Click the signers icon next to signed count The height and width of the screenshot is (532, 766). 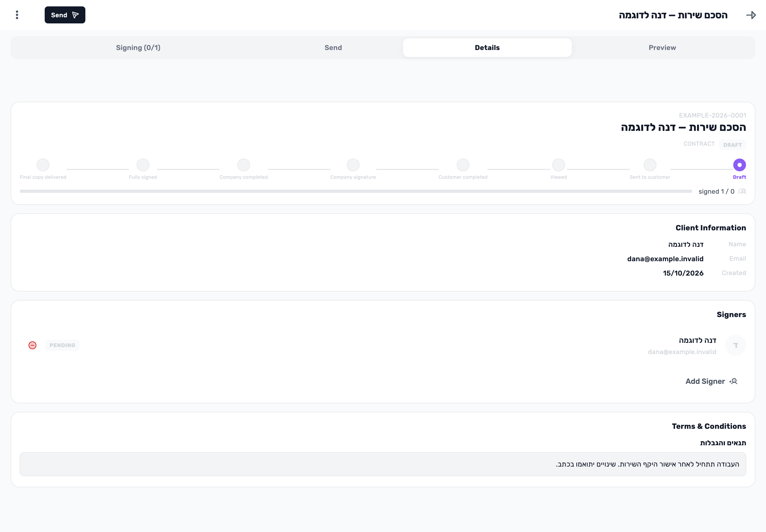742,191
